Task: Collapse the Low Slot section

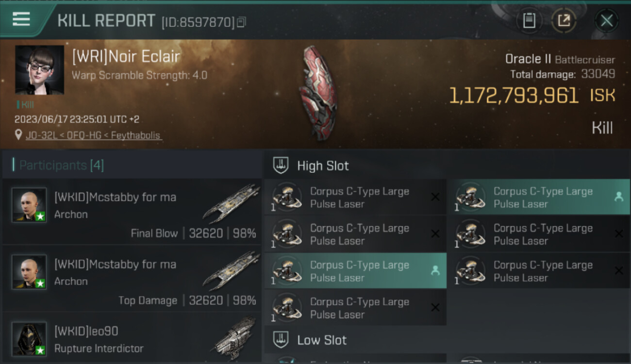Action: pos(310,340)
